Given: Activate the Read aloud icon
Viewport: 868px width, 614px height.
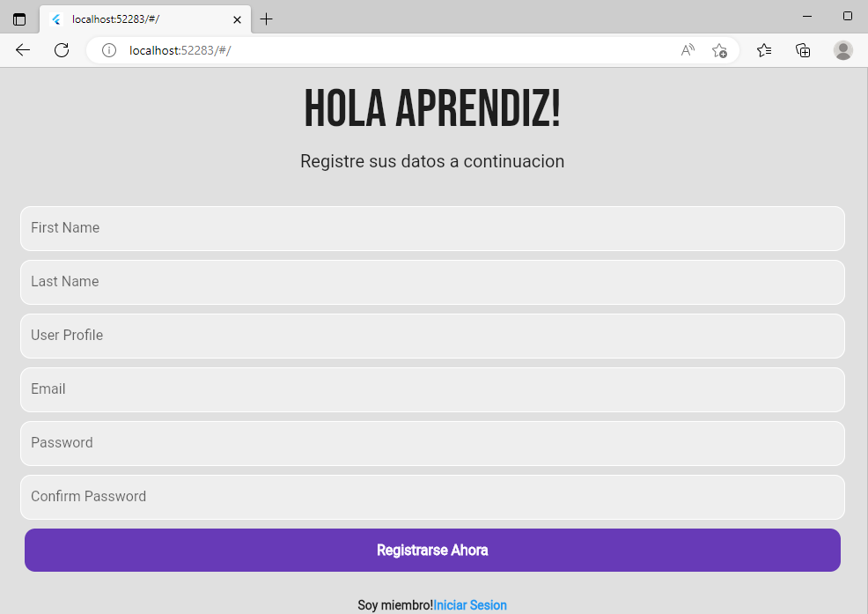Looking at the screenshot, I should pyautogui.click(x=688, y=50).
